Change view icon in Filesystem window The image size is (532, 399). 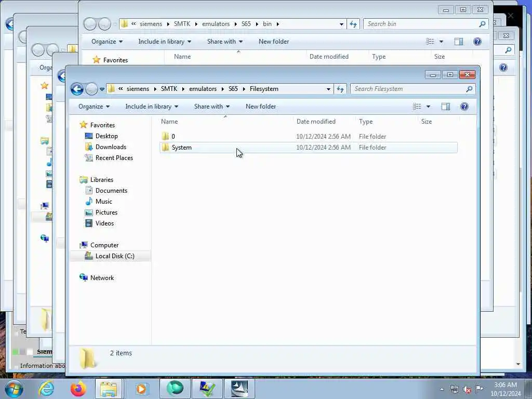[417, 107]
